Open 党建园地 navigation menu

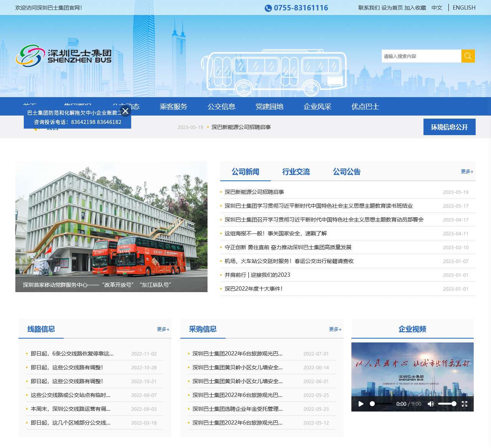269,106
